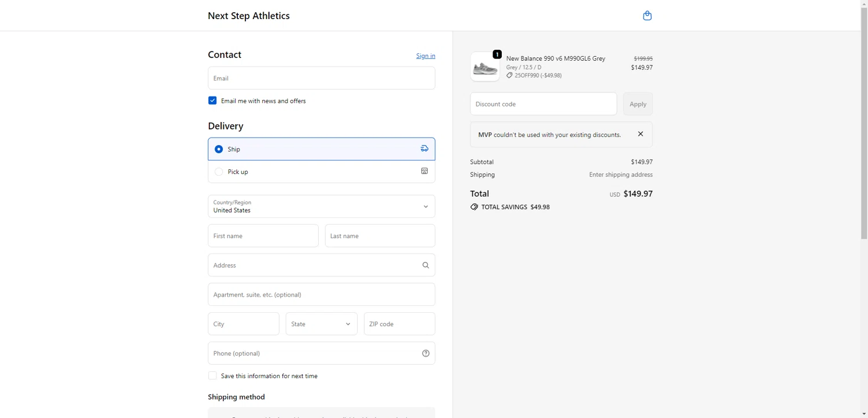Select the Pick up delivery radio button
Viewport: 868px width, 418px height.
[219, 172]
